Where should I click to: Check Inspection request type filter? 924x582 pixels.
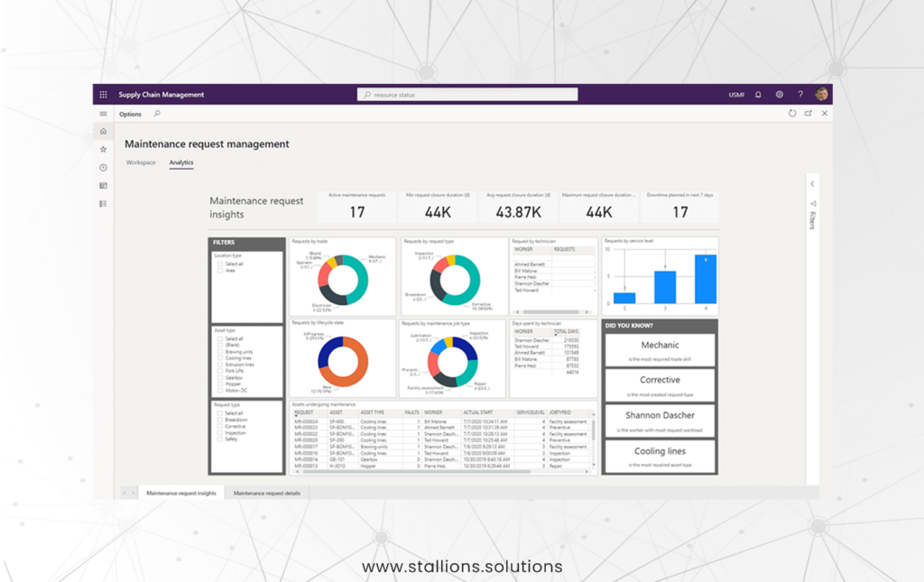pos(220,433)
